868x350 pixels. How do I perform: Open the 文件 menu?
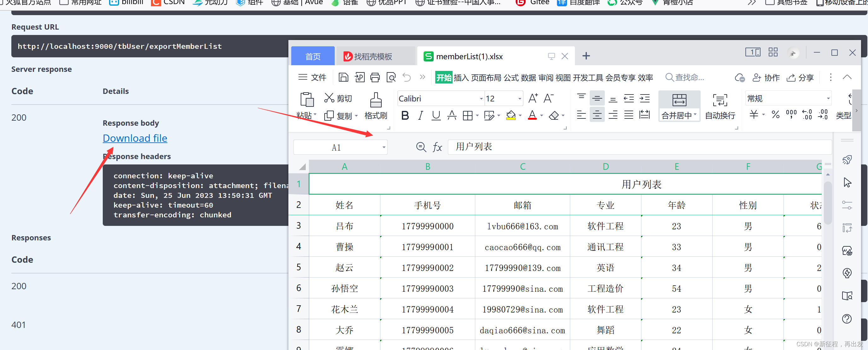pos(312,77)
